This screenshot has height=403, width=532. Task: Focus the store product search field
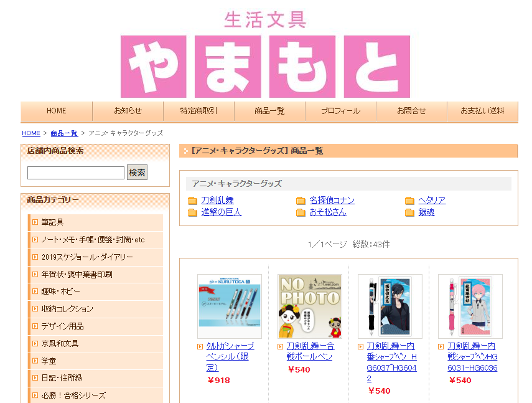pos(76,173)
